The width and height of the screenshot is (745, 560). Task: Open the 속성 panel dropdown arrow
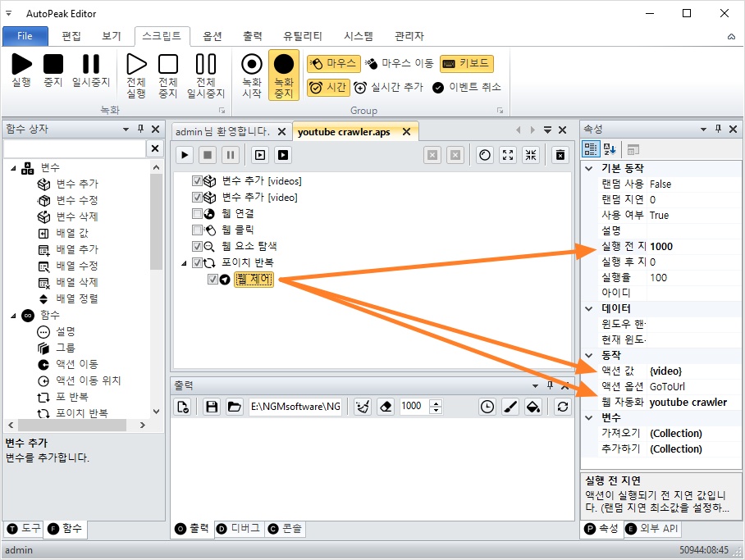pyautogui.click(x=703, y=130)
